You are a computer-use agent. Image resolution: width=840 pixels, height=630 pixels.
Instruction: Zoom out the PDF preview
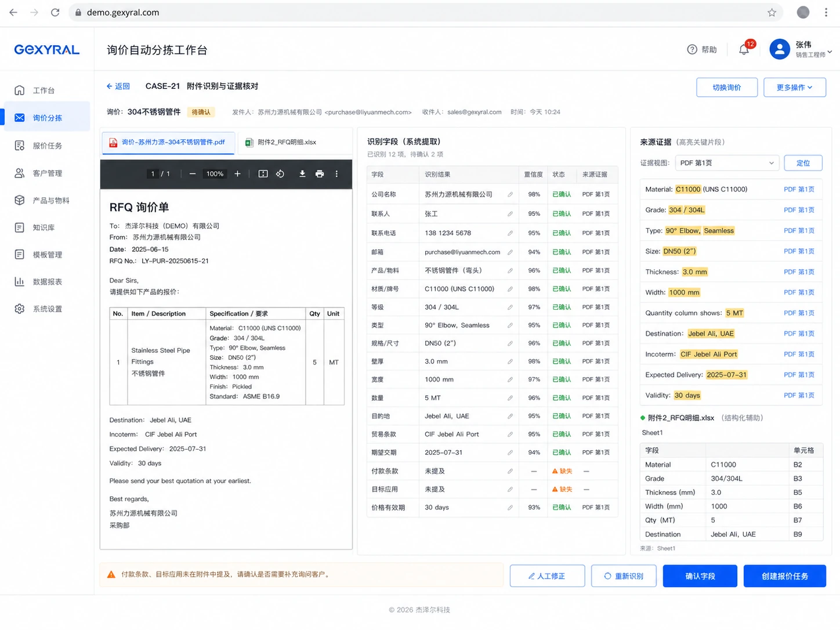click(193, 174)
